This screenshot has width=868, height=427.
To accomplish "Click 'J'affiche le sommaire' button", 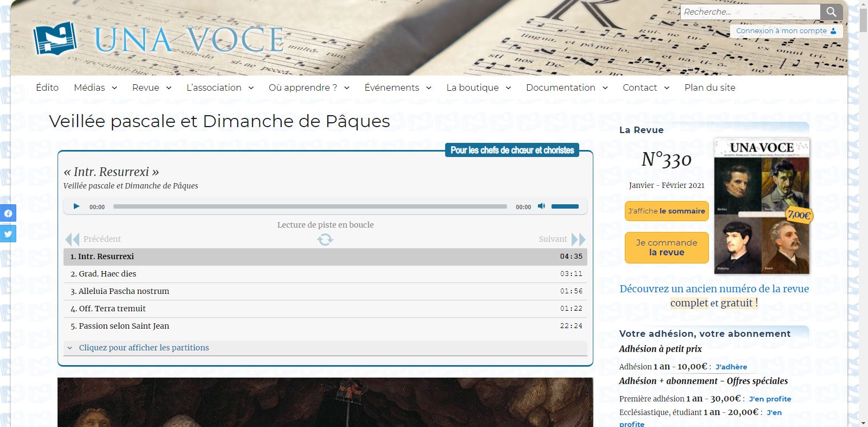I will click(667, 211).
